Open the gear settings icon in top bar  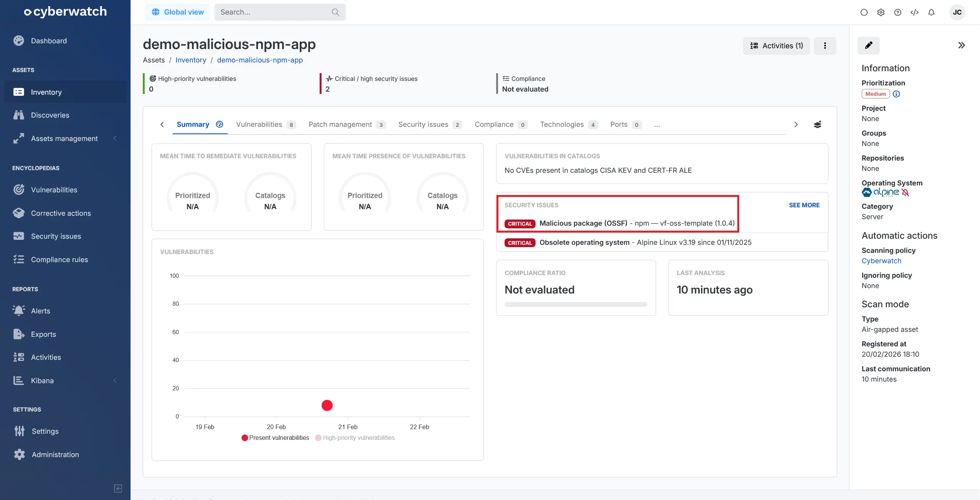click(880, 12)
